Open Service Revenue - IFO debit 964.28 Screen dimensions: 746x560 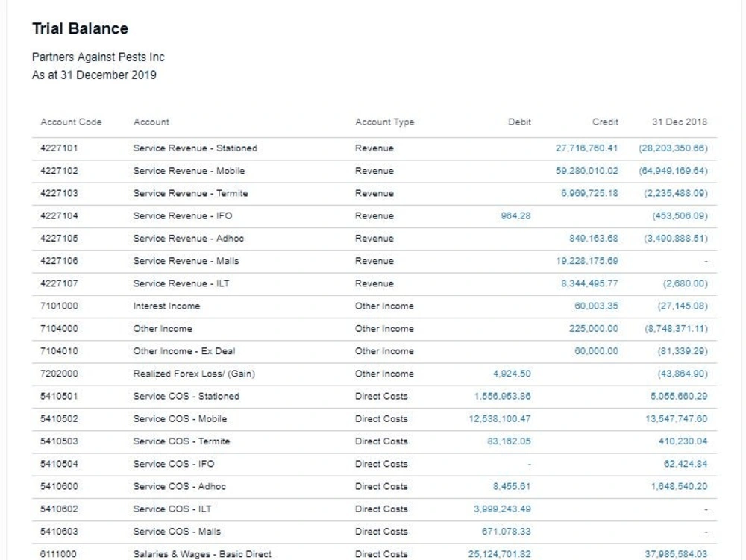pyautogui.click(x=515, y=215)
